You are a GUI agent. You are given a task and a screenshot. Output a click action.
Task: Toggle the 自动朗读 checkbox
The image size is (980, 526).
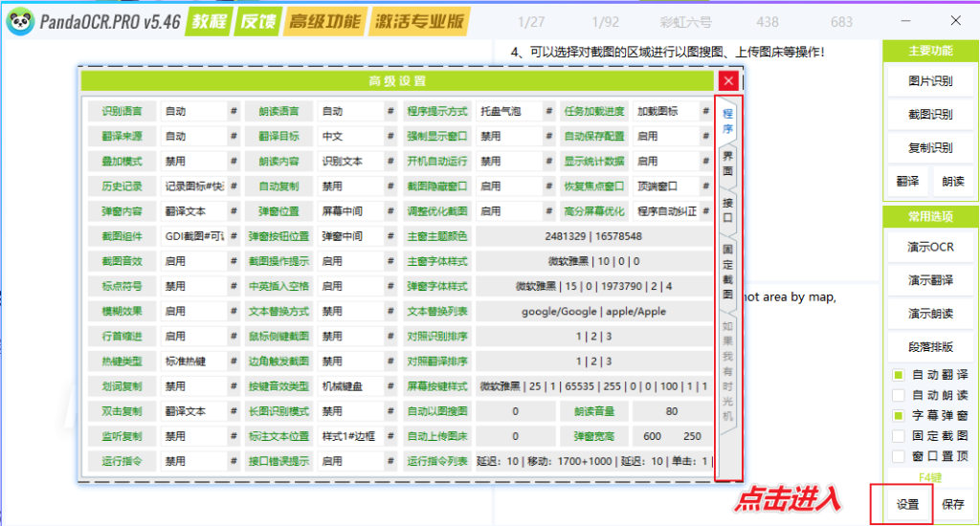click(x=898, y=395)
